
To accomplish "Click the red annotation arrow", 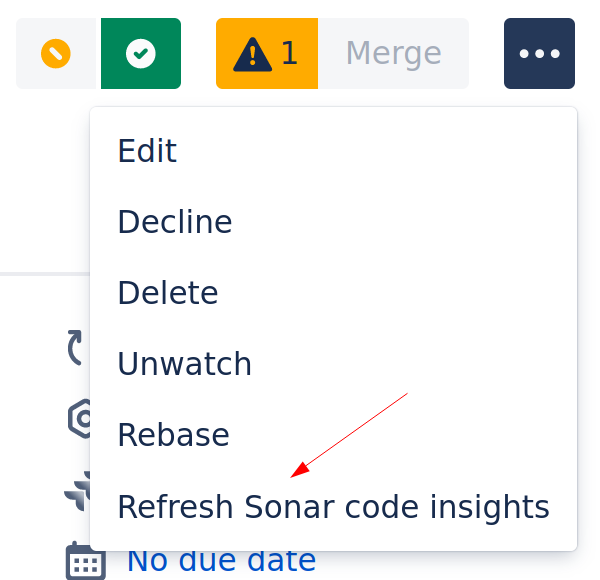I will pyautogui.click(x=350, y=434).
